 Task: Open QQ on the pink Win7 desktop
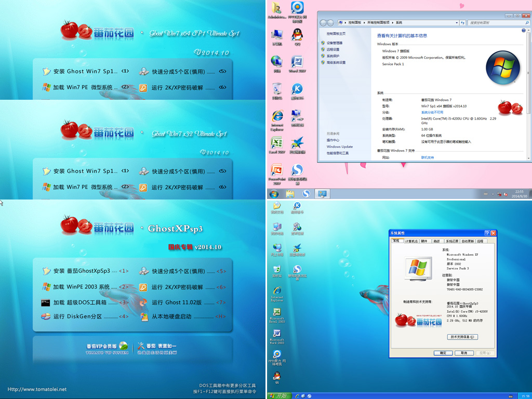pos(297,37)
